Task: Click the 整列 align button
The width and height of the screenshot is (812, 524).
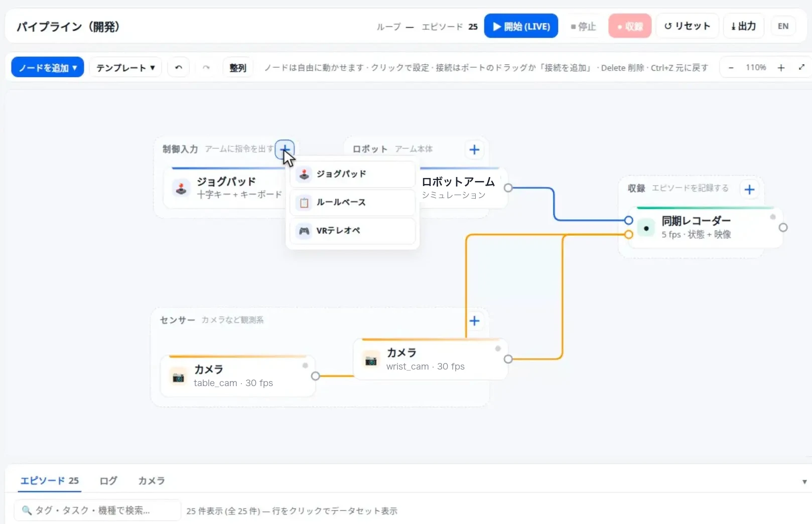Action: [x=238, y=67]
